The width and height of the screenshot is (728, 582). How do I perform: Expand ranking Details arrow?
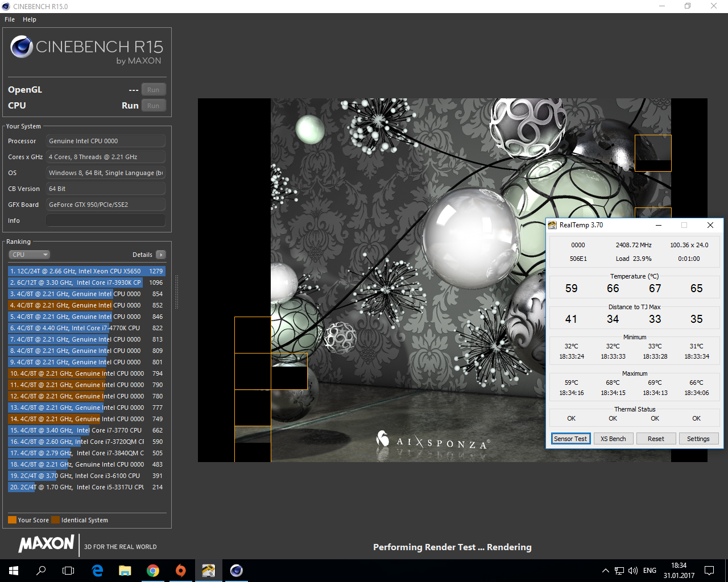click(161, 255)
